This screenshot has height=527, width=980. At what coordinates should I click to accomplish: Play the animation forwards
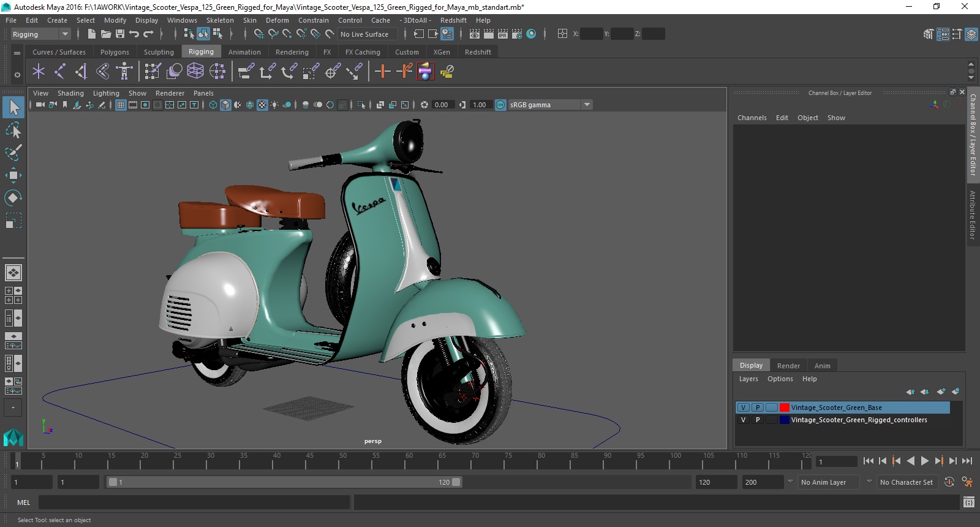click(x=925, y=461)
